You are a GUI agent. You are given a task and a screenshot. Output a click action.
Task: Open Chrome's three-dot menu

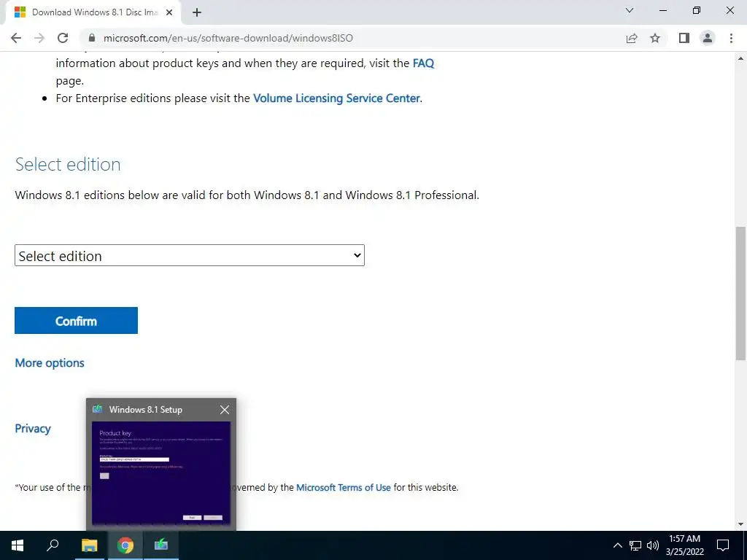click(731, 38)
